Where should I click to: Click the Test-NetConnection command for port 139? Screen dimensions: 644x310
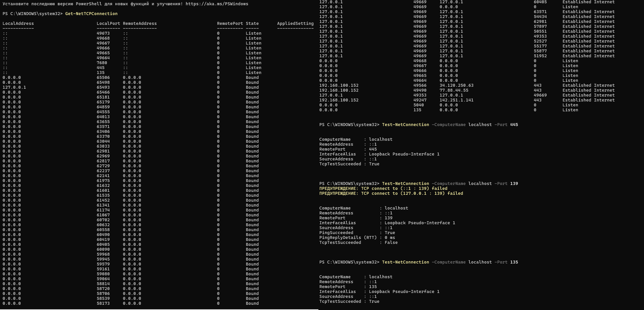point(450,184)
